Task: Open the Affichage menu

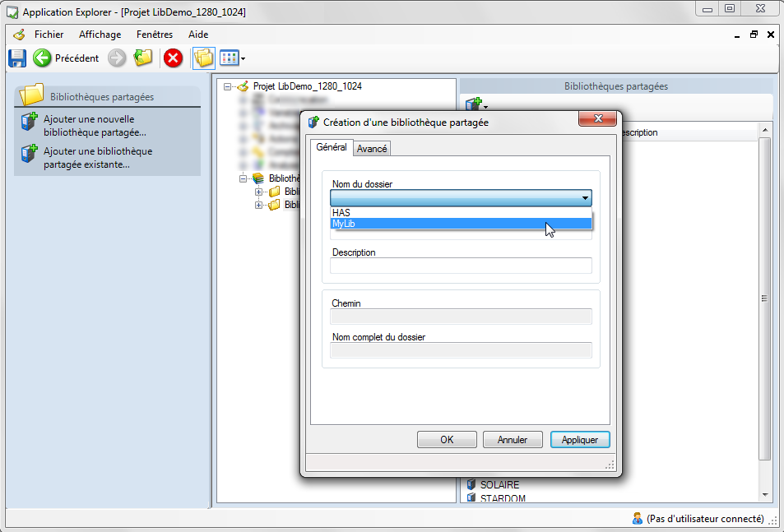Action: tap(100, 35)
